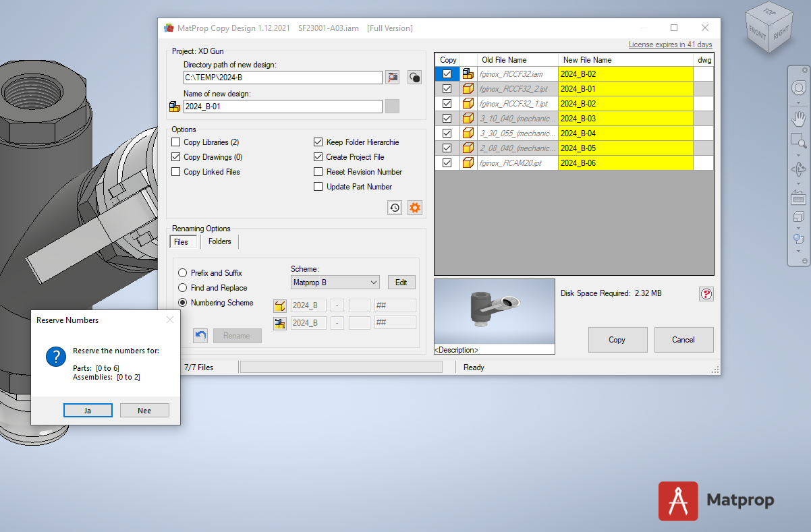Image resolution: width=811 pixels, height=532 pixels.
Task: Switch to the Folders renaming tab
Action: click(219, 241)
